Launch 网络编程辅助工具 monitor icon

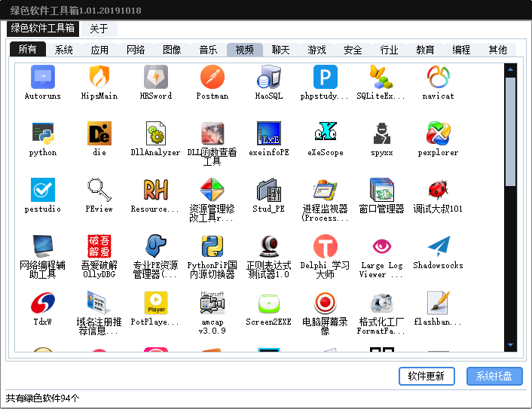43,246
